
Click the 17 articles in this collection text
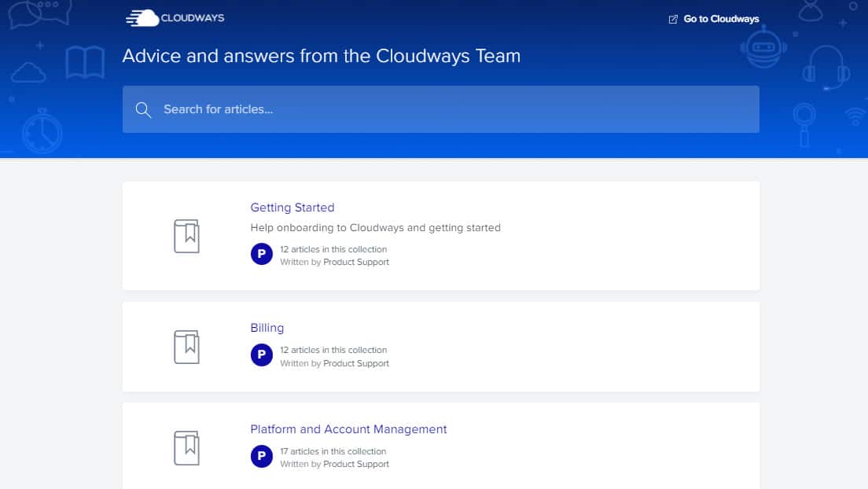[x=333, y=451]
